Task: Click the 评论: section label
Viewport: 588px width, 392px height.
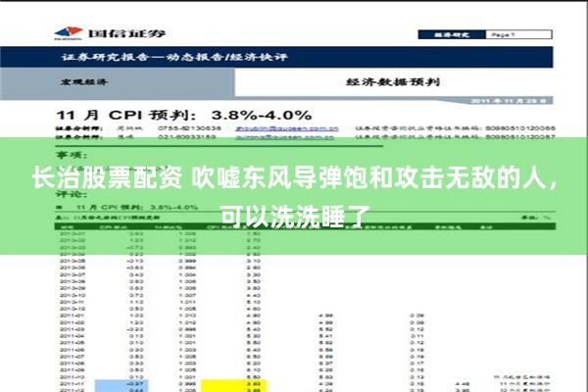Action: [72, 194]
